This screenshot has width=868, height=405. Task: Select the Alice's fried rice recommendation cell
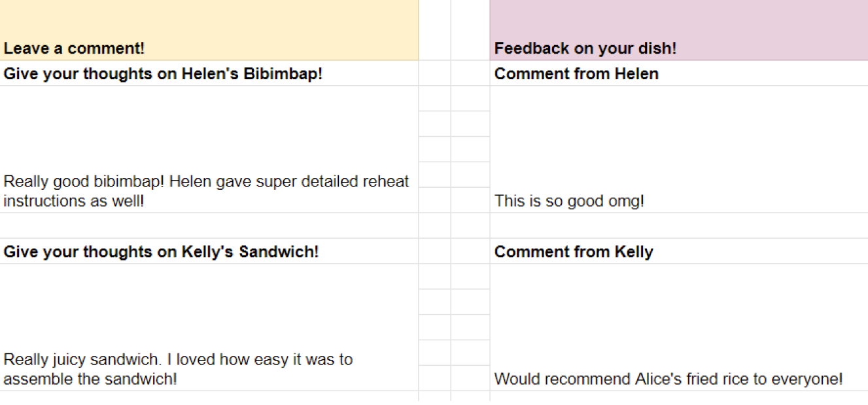(678, 328)
